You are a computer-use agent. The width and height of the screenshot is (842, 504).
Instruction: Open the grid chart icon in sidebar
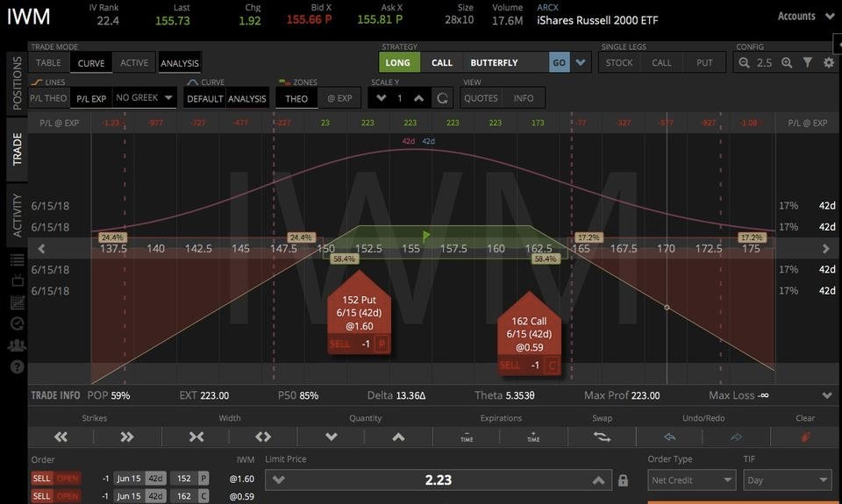pyautogui.click(x=18, y=302)
